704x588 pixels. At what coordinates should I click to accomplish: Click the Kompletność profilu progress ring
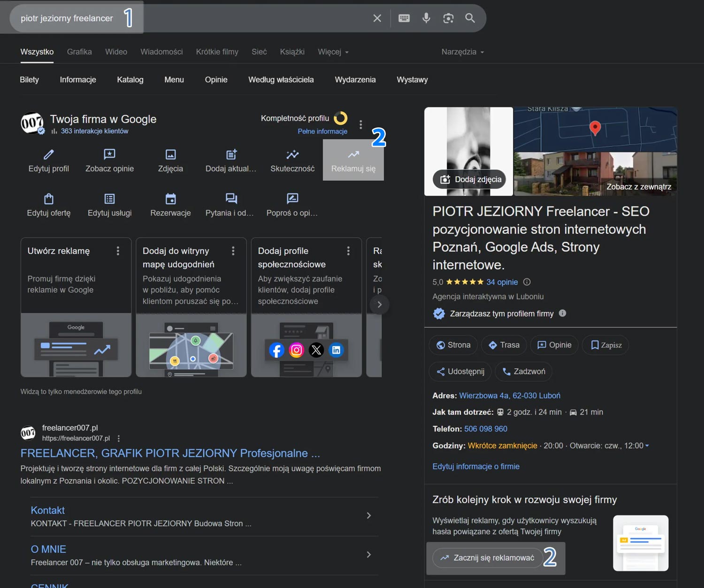click(x=341, y=118)
